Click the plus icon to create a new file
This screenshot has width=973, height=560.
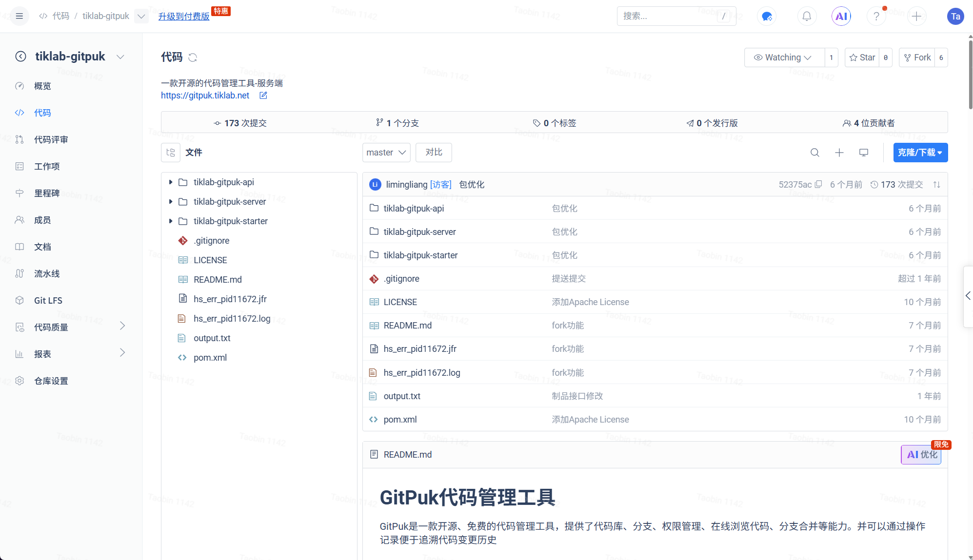[x=839, y=153]
